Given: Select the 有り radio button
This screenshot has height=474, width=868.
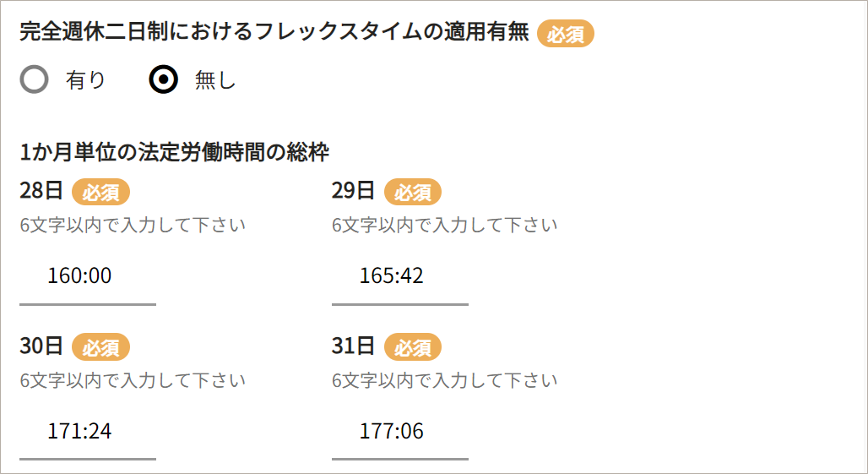Looking at the screenshot, I should pos(35,80).
